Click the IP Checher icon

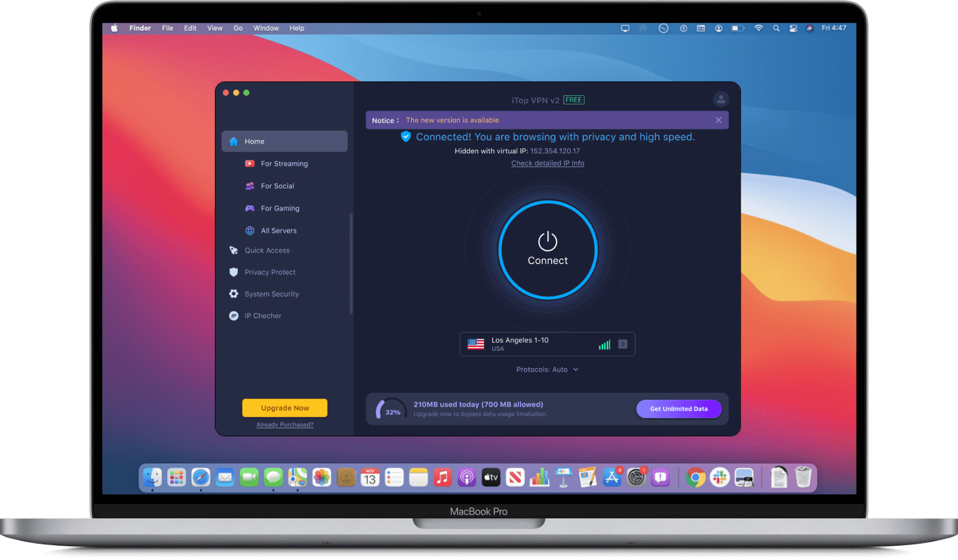pyautogui.click(x=234, y=315)
